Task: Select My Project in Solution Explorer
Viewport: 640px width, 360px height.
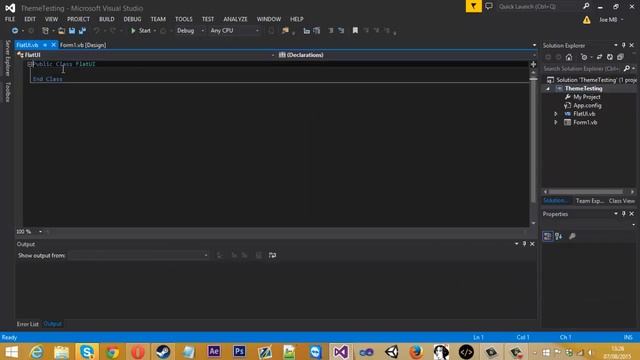Action: click(x=587, y=97)
